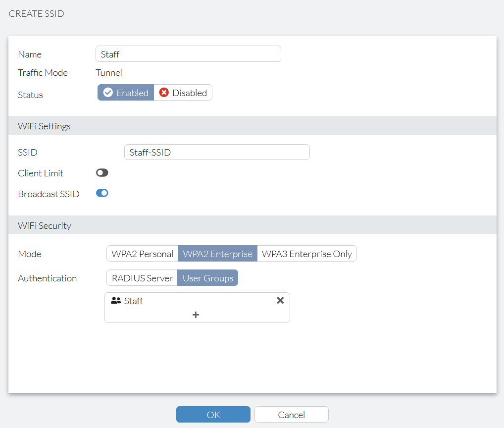
Task: Select User Groups authentication option
Action: (x=207, y=277)
